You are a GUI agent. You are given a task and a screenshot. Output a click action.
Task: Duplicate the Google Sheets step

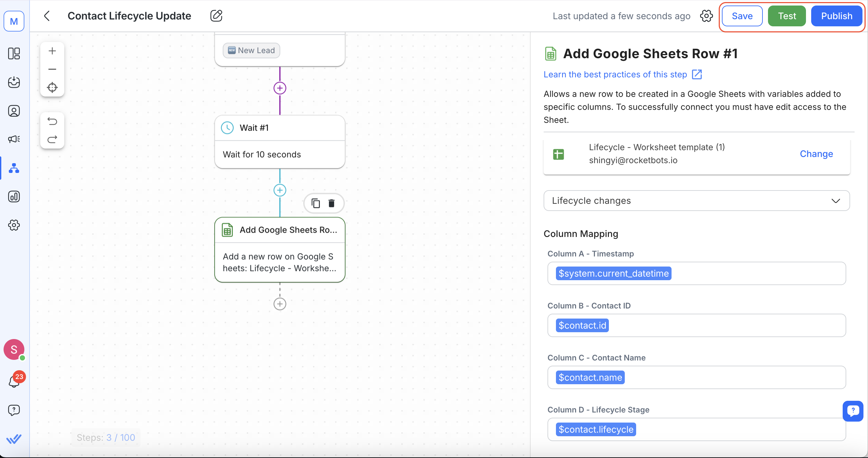[315, 203]
